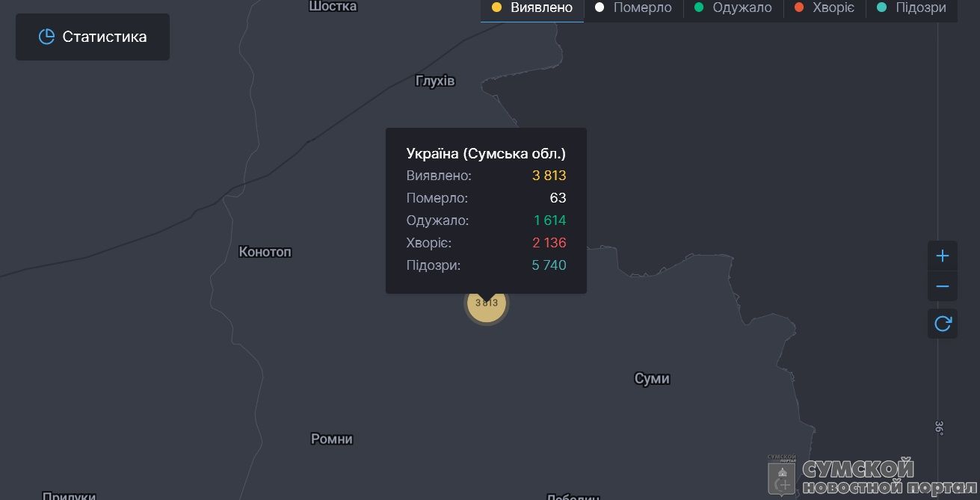Click the Глухів city label
The width and height of the screenshot is (980, 500).
[x=435, y=81]
